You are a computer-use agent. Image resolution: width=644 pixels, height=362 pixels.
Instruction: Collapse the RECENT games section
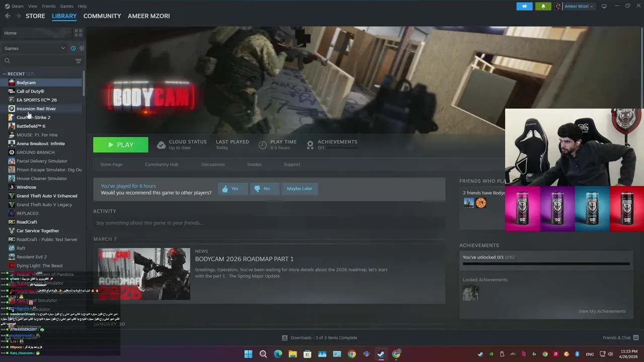point(4,74)
